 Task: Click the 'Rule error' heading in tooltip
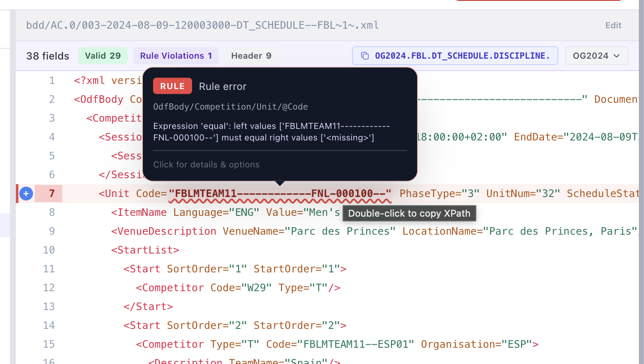pyautogui.click(x=223, y=87)
